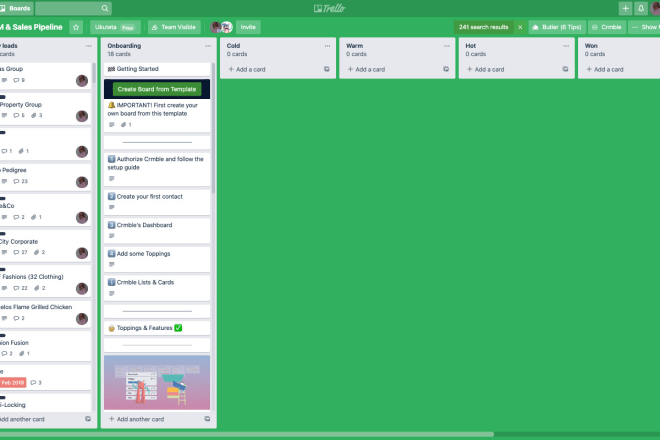The width and height of the screenshot is (660, 440).
Task: Open Create your first contact card
Action: click(x=157, y=202)
